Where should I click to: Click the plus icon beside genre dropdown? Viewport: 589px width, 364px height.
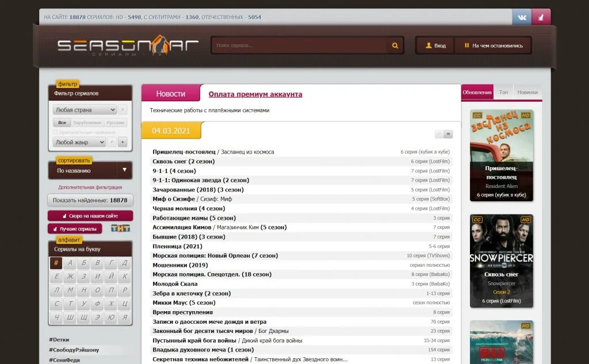(x=123, y=142)
